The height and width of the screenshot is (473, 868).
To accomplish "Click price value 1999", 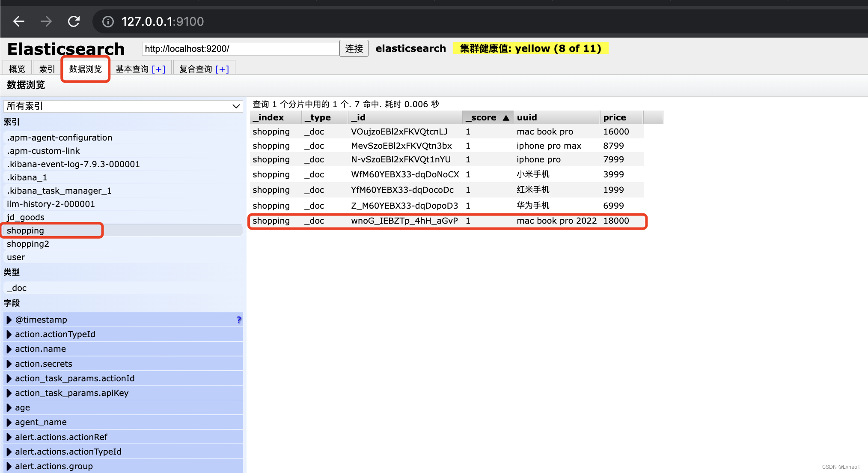I will (613, 190).
